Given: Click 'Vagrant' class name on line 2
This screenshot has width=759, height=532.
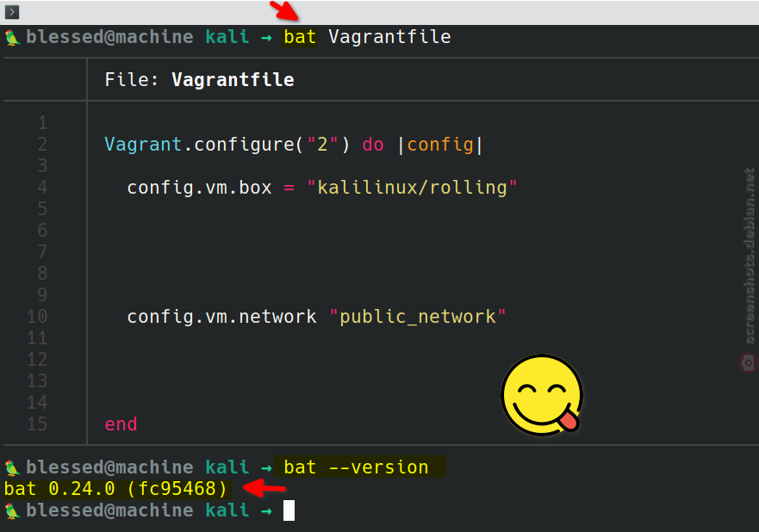Looking at the screenshot, I should (143, 145).
